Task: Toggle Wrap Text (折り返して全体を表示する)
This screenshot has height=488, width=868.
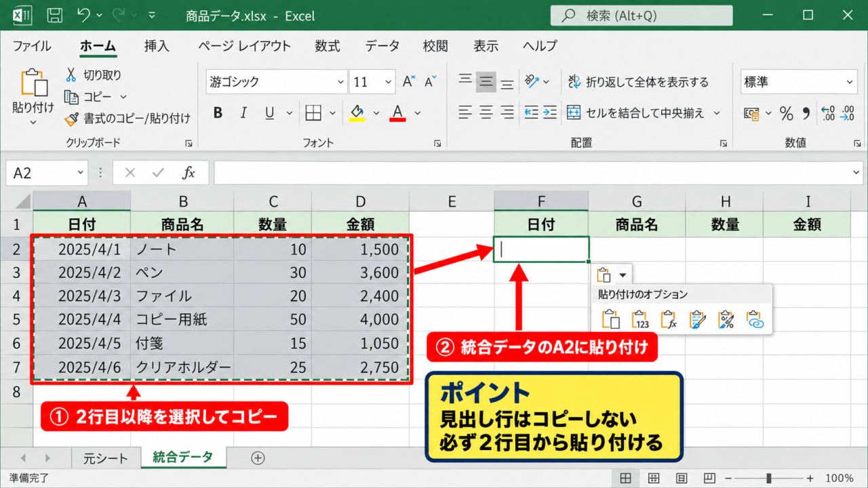Action: tap(638, 82)
